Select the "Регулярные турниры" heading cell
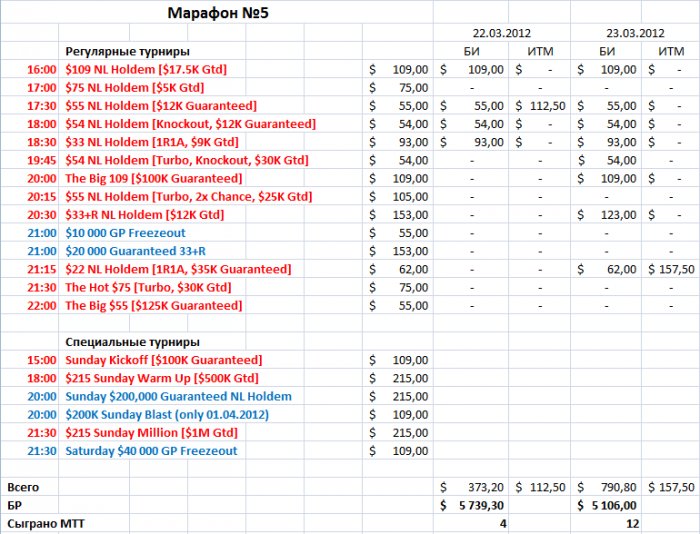Screen dimensions: 700x534 [128, 51]
